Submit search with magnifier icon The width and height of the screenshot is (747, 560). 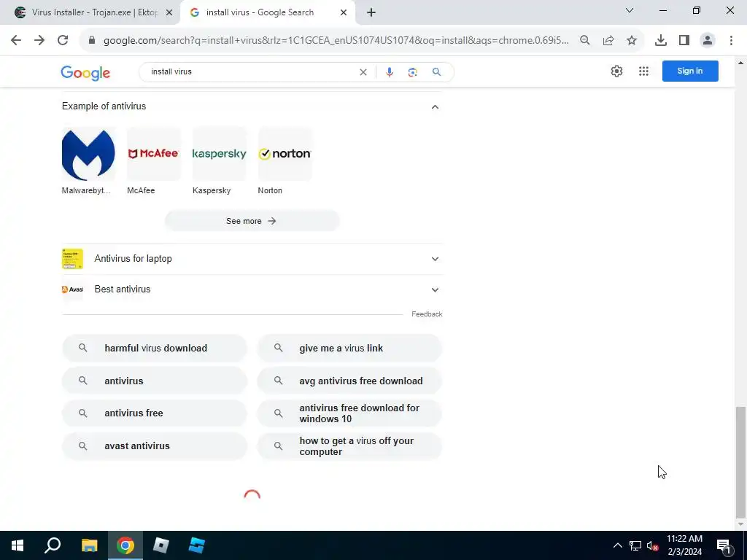[436, 72]
